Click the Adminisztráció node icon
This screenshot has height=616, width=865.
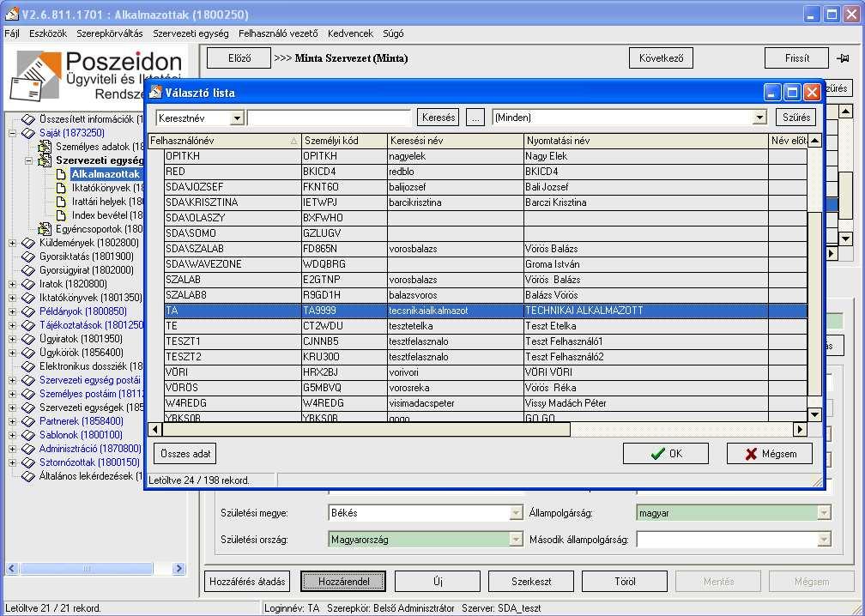(x=28, y=449)
